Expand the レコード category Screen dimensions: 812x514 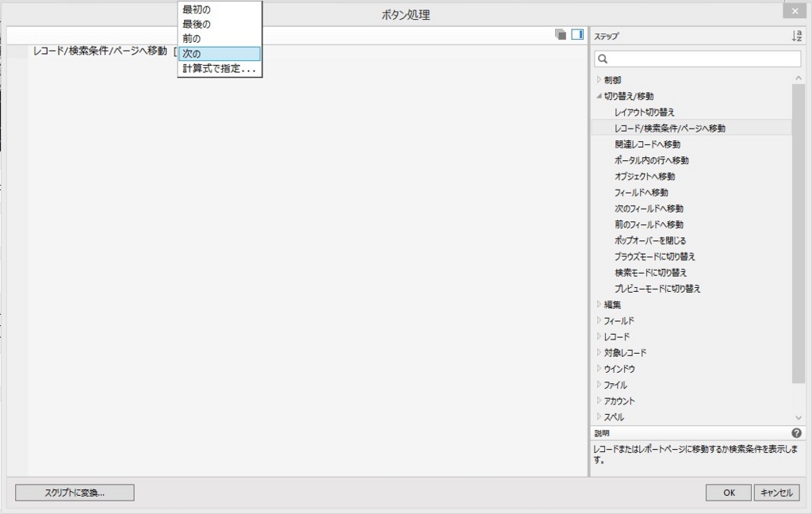click(x=599, y=336)
